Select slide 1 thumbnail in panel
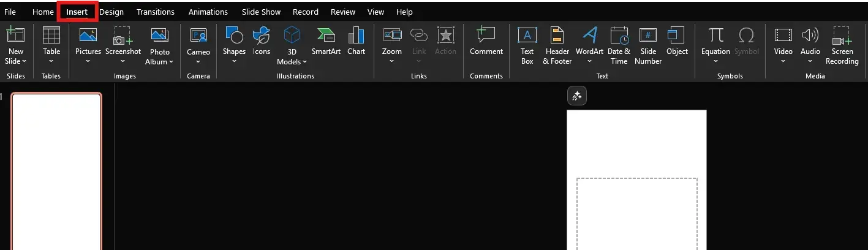Viewport: 868px width, 250px height. tap(56, 172)
